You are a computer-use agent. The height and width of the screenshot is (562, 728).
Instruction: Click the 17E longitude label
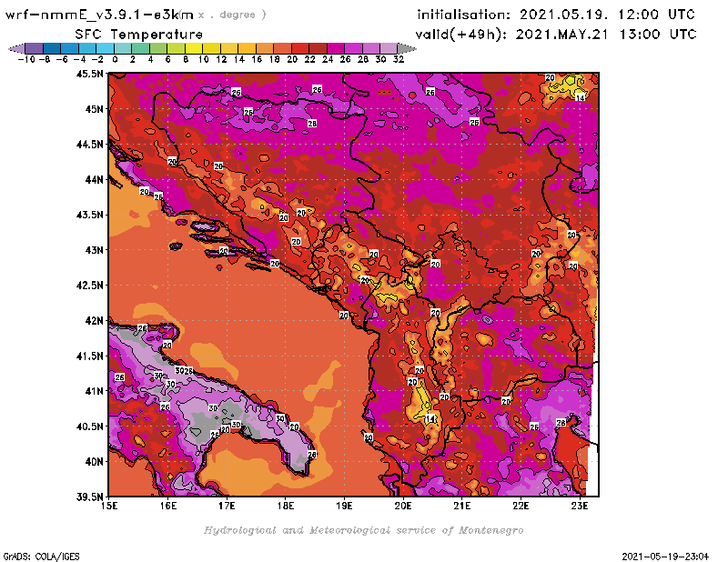pos(227,506)
